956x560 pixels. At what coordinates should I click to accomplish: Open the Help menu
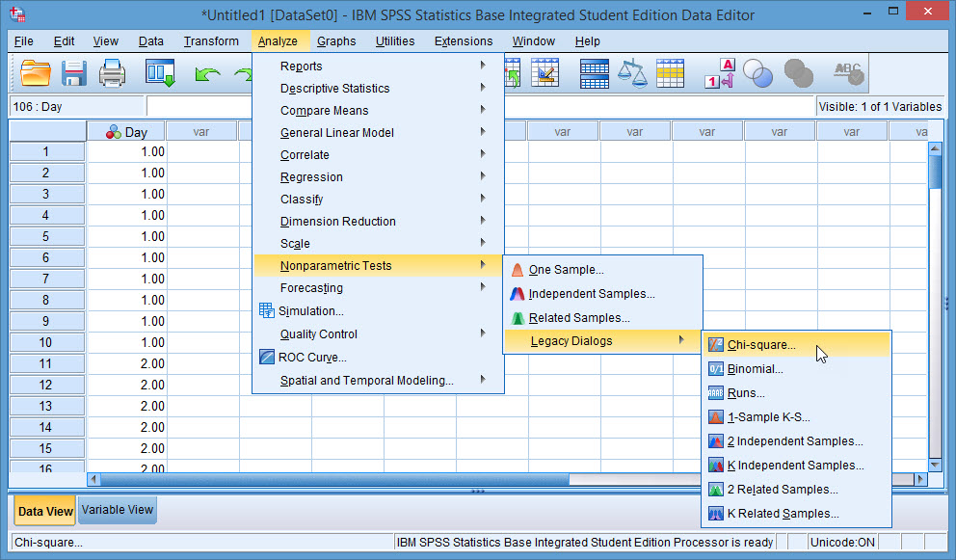point(587,40)
